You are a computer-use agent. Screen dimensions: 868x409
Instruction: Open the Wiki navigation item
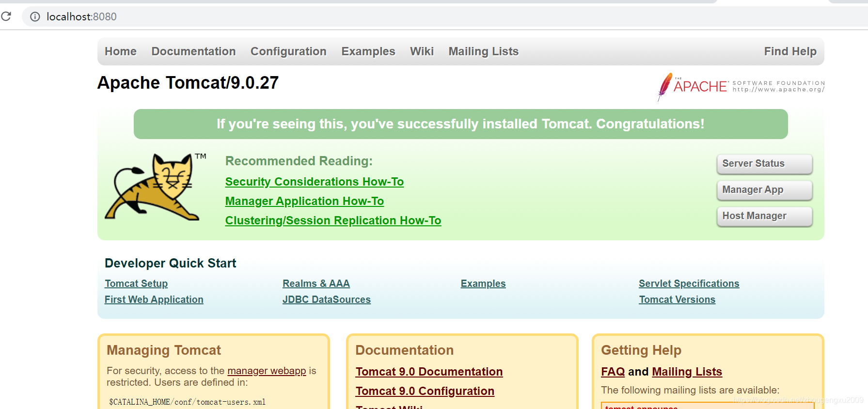[422, 51]
